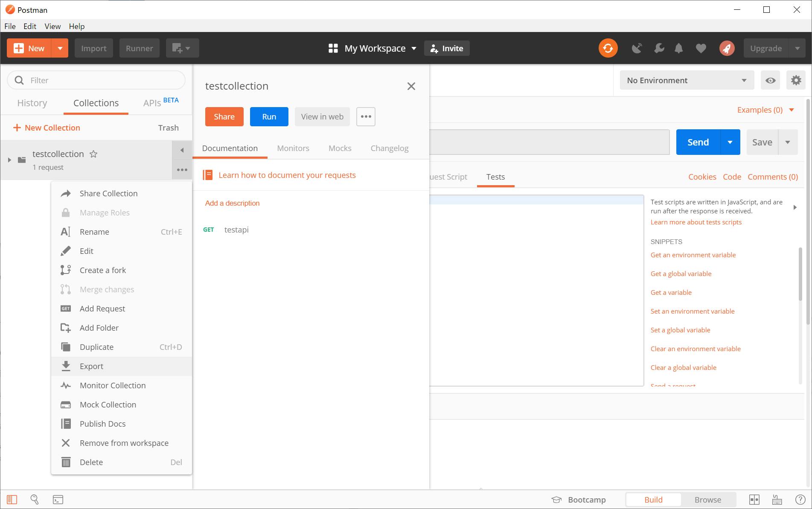The height and width of the screenshot is (509, 812).
Task: Click the Postman logo in title bar
Action: (10, 10)
